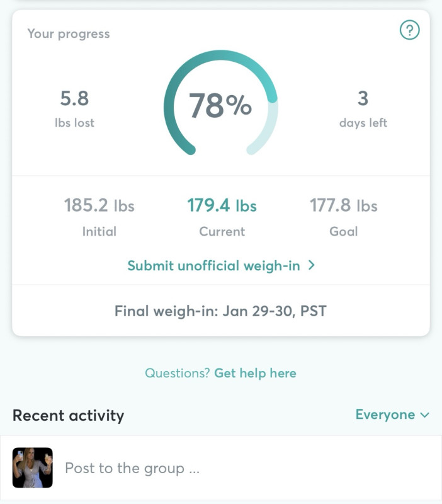
Task: Tap the profile photo thumbnail
Action: coord(33,467)
